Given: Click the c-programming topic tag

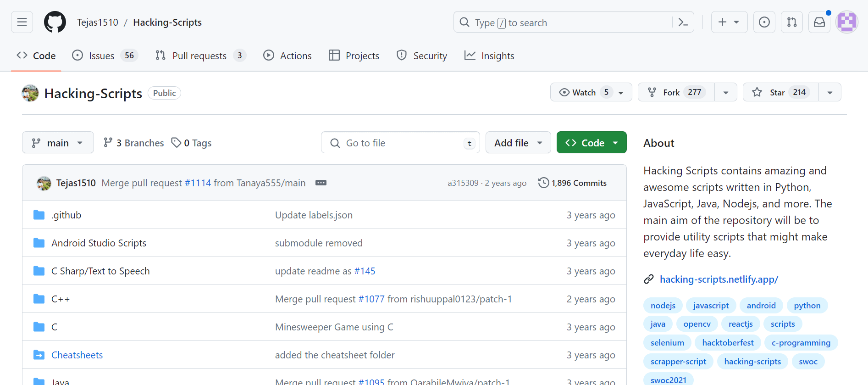Looking at the screenshot, I should [801, 342].
